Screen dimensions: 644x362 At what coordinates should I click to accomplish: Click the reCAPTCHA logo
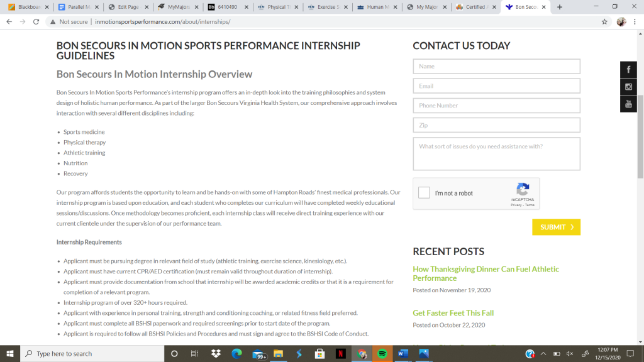(523, 190)
